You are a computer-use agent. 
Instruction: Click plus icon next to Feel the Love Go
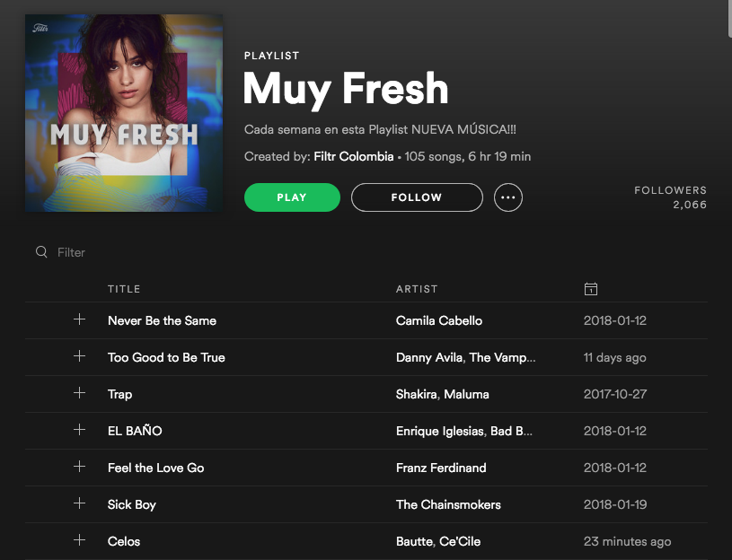point(79,467)
